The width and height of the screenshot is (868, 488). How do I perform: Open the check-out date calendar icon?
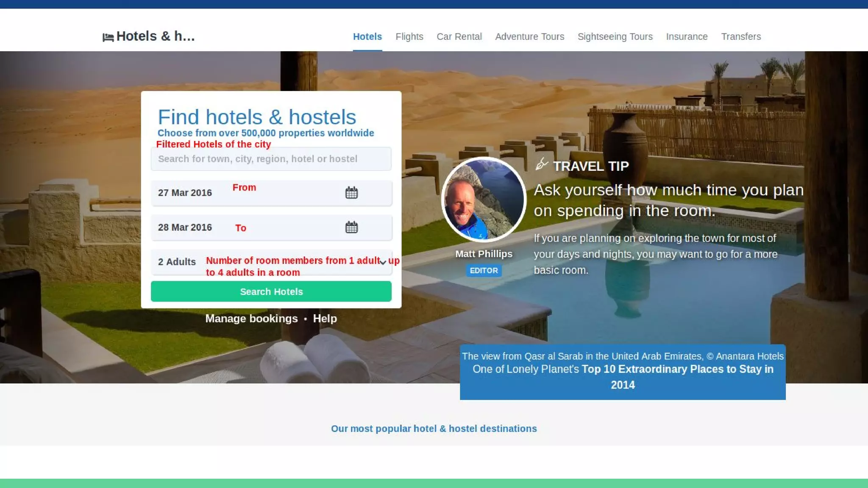pos(351,227)
